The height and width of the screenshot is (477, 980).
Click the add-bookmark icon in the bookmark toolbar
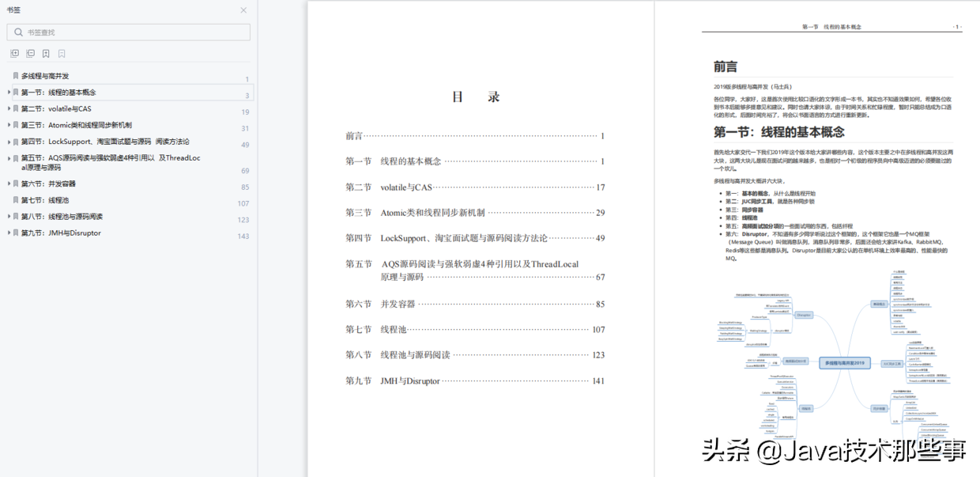45,52
